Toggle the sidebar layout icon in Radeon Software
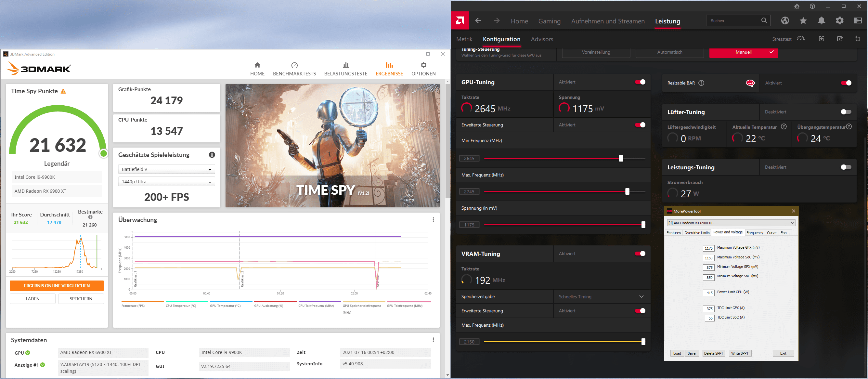The width and height of the screenshot is (868, 379). [858, 20]
